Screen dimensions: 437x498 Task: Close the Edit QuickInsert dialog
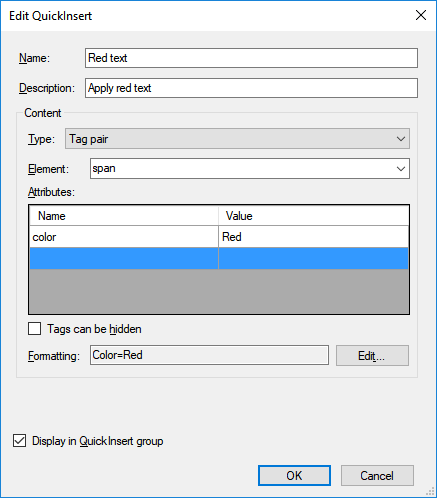click(421, 15)
